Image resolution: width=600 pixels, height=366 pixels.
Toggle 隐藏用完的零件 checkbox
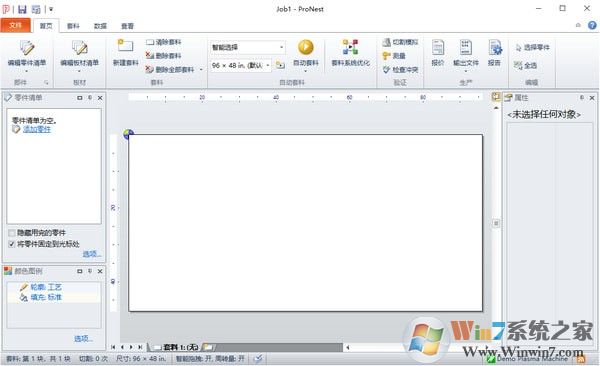tap(12, 233)
